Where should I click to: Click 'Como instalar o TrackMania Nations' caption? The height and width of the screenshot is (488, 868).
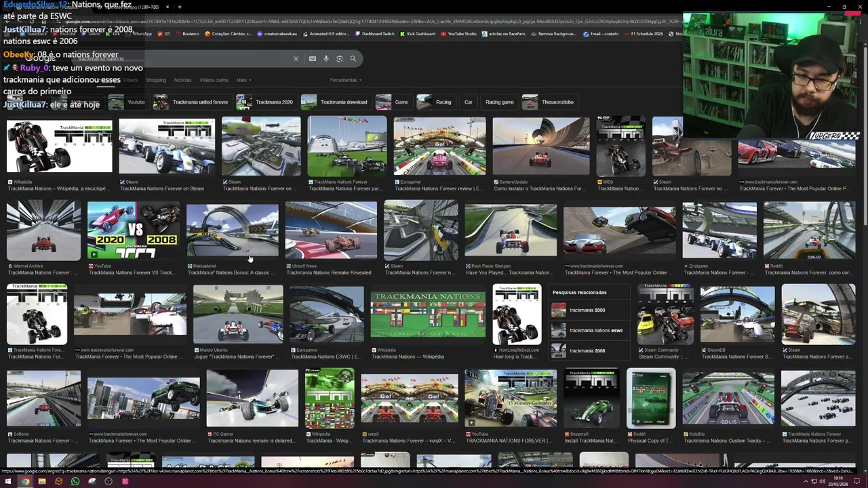pyautogui.click(x=538, y=188)
